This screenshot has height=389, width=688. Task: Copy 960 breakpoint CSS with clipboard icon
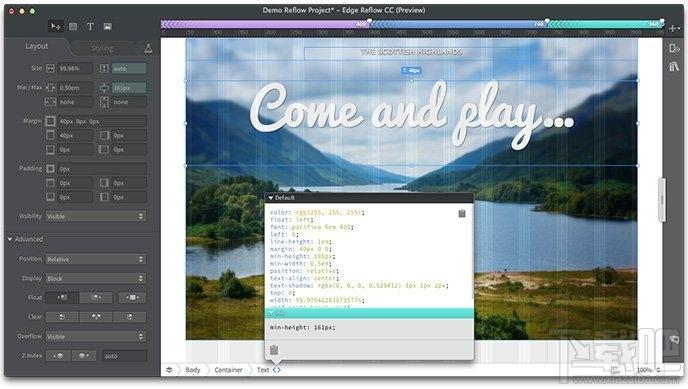click(x=274, y=350)
